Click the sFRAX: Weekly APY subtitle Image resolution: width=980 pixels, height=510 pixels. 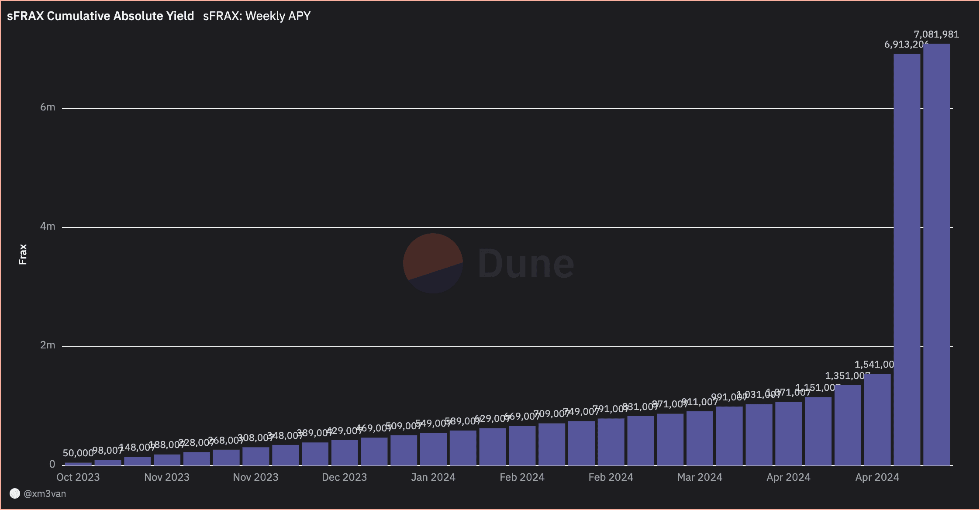tap(256, 16)
